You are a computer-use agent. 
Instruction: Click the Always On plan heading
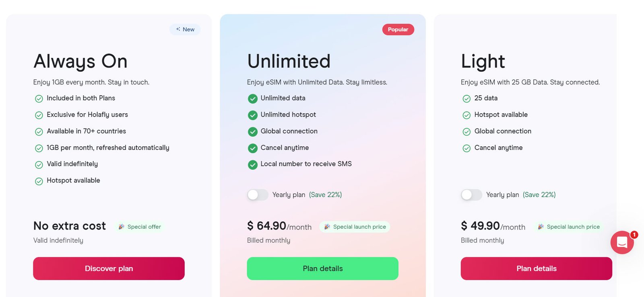(x=80, y=61)
